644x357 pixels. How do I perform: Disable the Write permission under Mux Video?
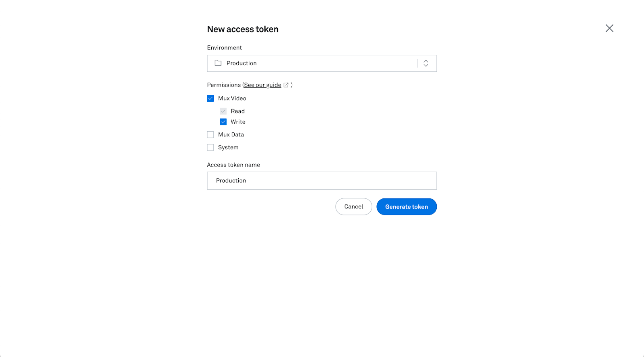coord(223,122)
